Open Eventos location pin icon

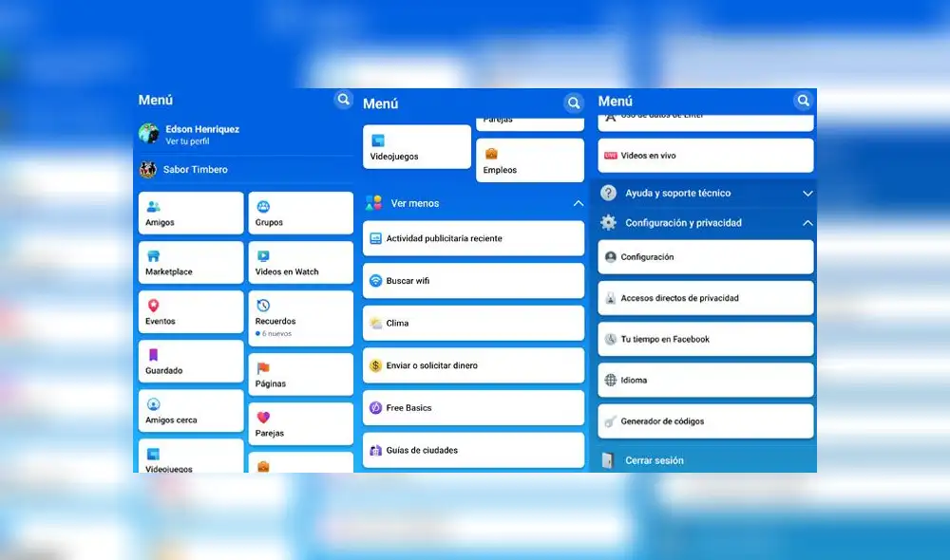[x=154, y=307]
